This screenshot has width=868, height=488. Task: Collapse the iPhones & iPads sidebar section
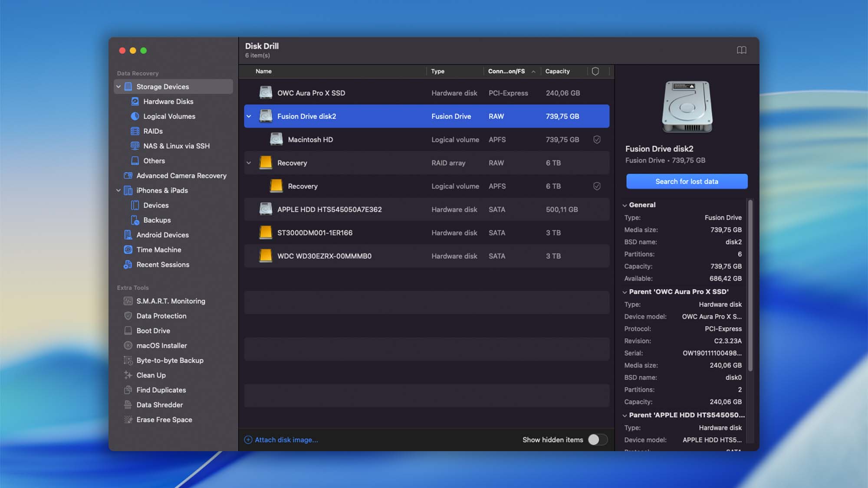tap(118, 190)
